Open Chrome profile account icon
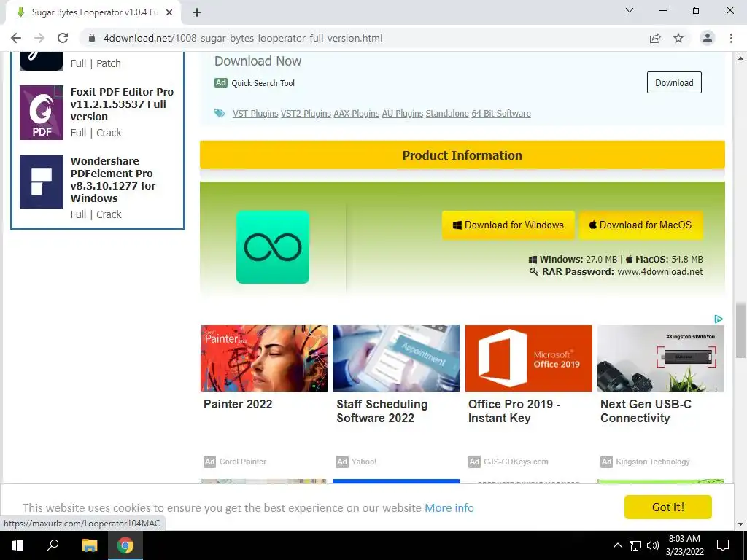 pos(708,38)
